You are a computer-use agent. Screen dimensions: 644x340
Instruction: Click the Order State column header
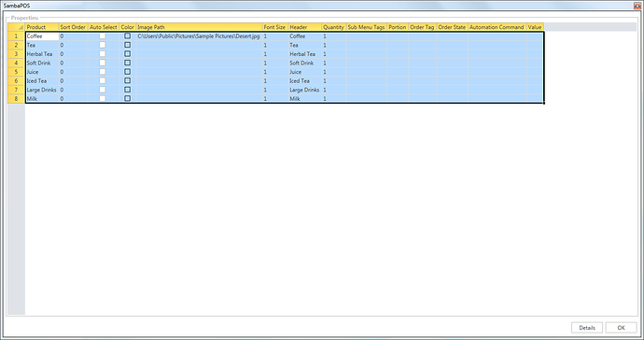pyautogui.click(x=452, y=27)
